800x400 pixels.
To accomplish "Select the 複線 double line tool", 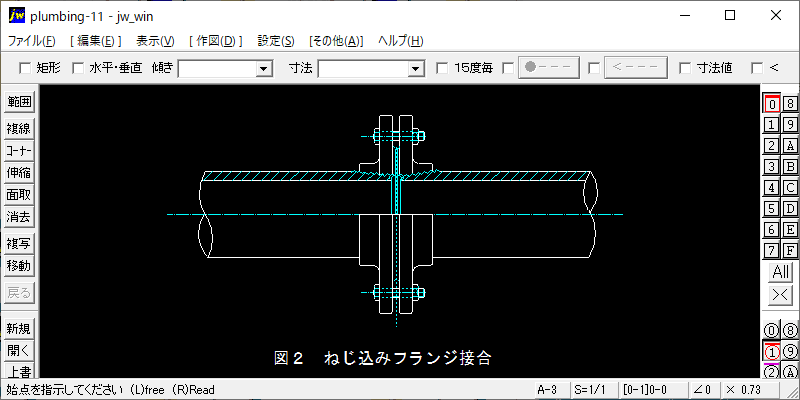I will [19, 129].
